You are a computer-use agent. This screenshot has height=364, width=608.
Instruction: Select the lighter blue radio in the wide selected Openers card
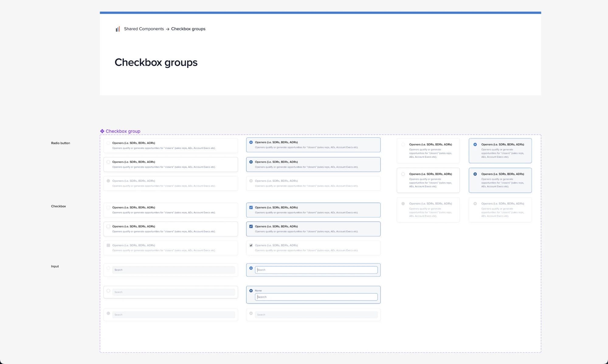(251, 142)
